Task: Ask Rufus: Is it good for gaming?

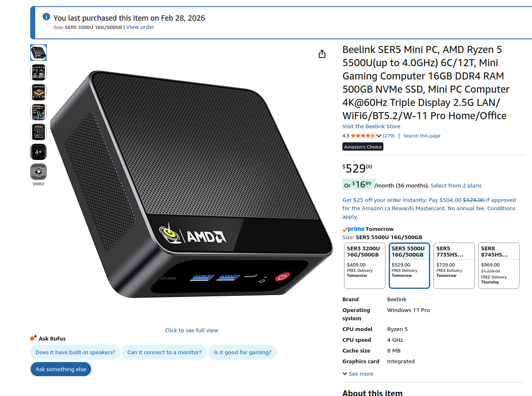Action: (x=243, y=352)
